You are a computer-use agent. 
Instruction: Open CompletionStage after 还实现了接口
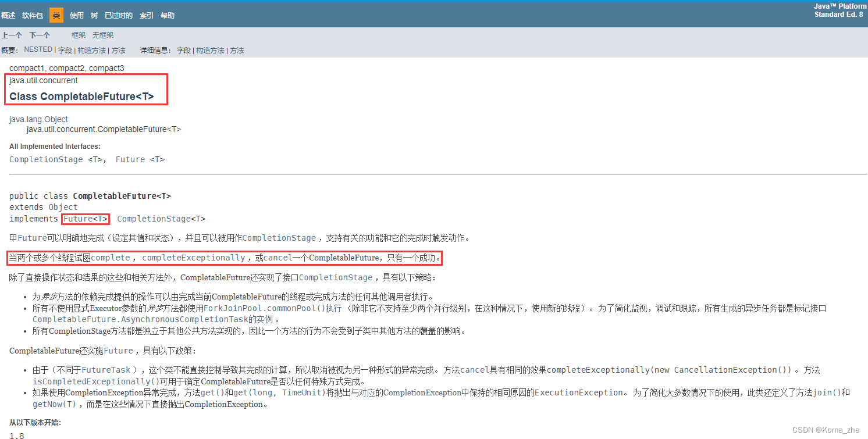coord(336,277)
